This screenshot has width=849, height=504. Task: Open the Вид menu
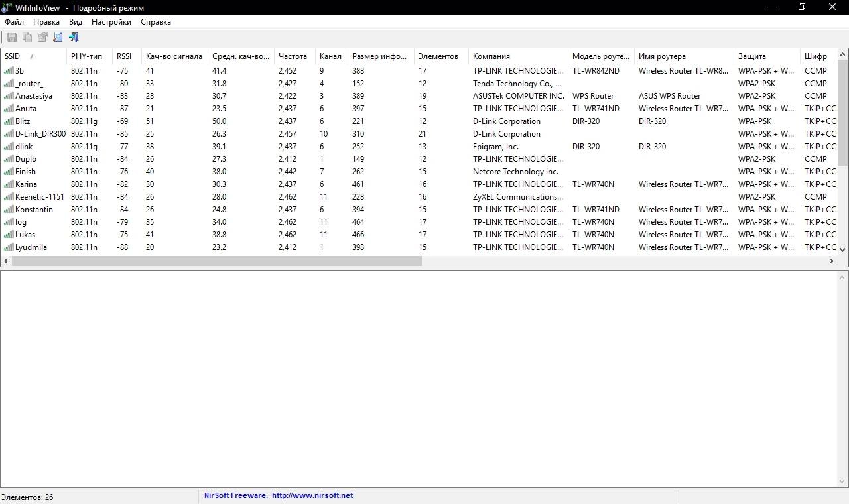coord(76,22)
